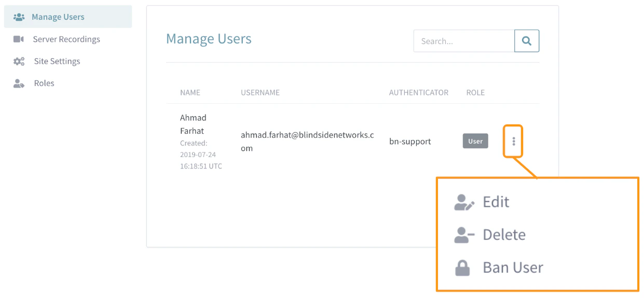644x298 pixels.
Task: Click the Ahmad Farhat name cell
Action: tap(193, 124)
